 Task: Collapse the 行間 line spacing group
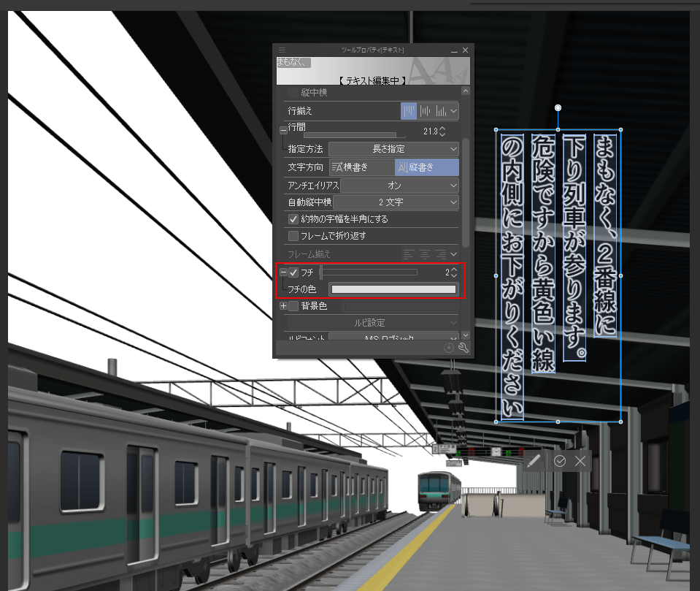(x=283, y=131)
